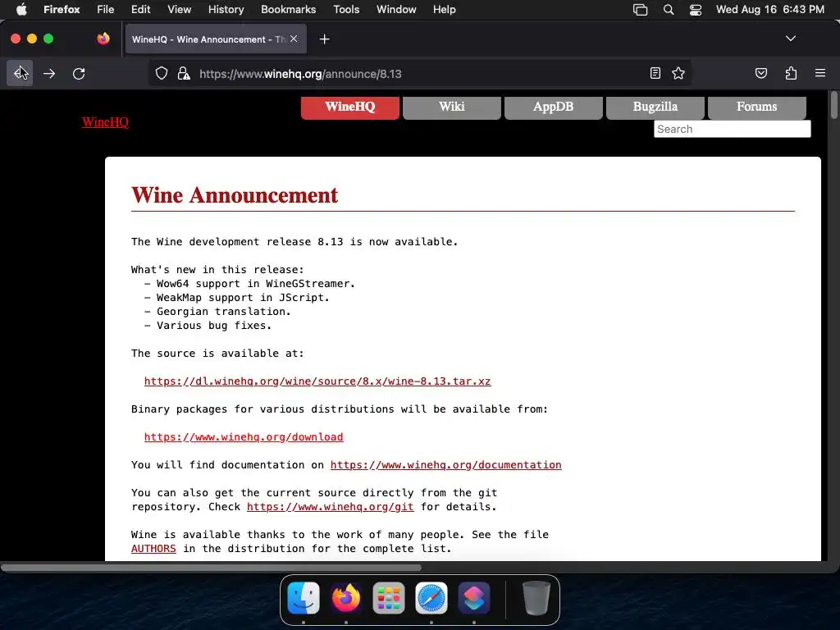
Task: Focus the site Search field
Action: pyautogui.click(x=733, y=129)
